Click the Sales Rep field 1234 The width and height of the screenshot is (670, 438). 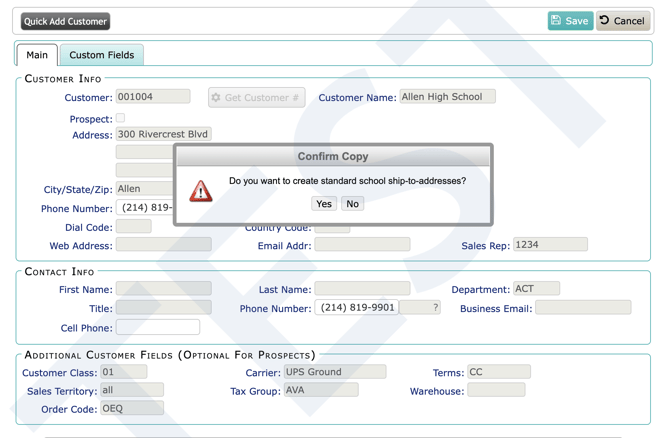(550, 244)
